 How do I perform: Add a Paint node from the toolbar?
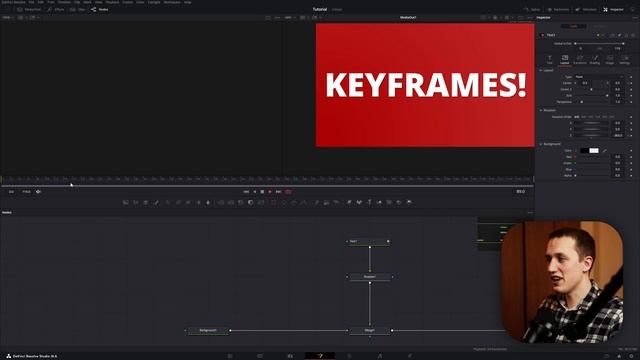pyautogui.click(x=156, y=202)
